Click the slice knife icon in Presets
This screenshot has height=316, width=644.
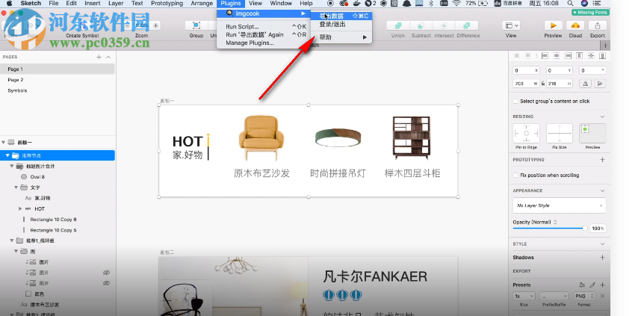click(592, 285)
